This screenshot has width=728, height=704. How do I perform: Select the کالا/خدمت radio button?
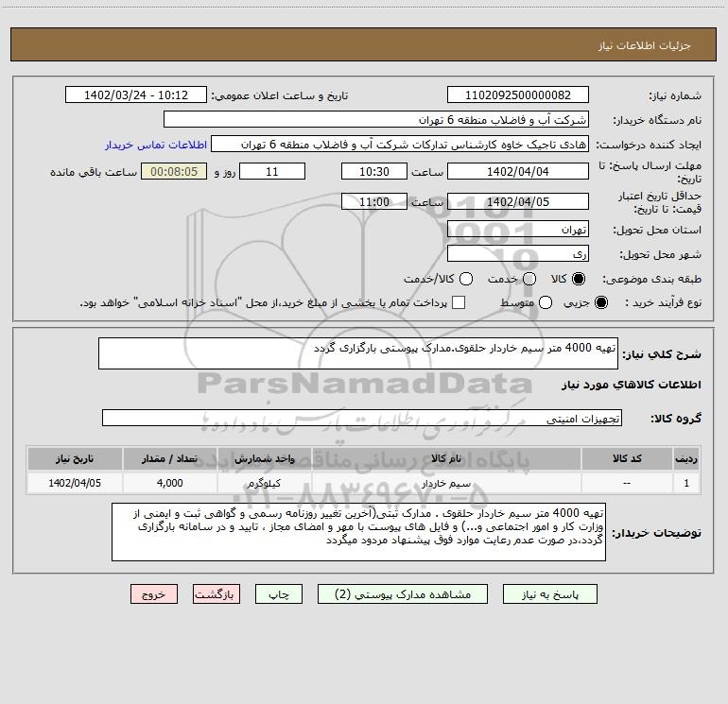[466, 279]
